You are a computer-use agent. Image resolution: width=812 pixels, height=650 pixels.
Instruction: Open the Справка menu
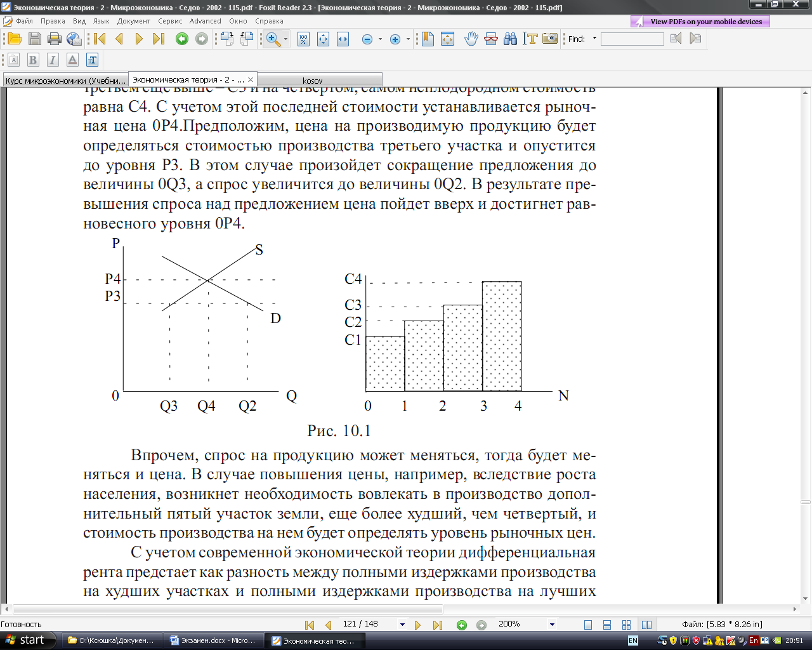click(269, 21)
